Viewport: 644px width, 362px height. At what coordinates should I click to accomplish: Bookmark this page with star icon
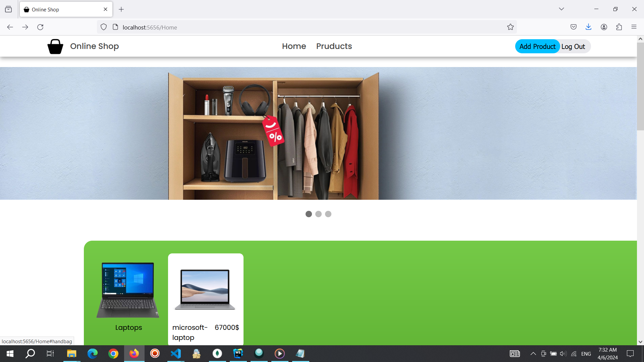[510, 27]
